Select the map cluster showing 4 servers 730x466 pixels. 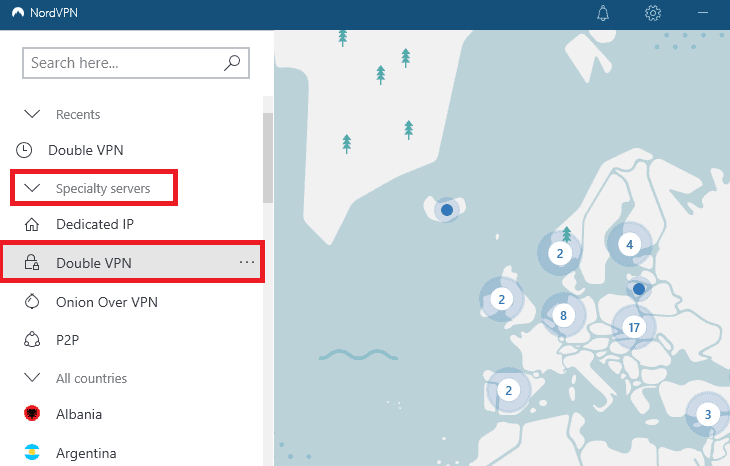pos(629,244)
